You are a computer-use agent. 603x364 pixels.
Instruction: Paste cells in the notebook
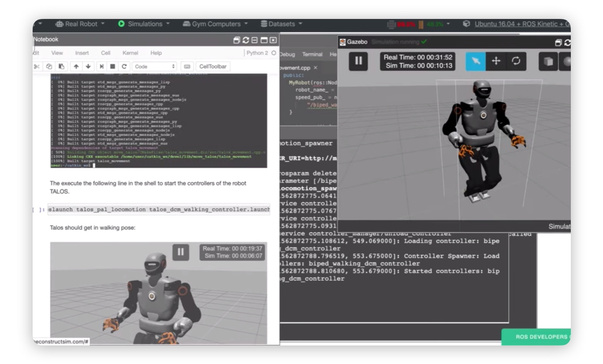point(61,67)
